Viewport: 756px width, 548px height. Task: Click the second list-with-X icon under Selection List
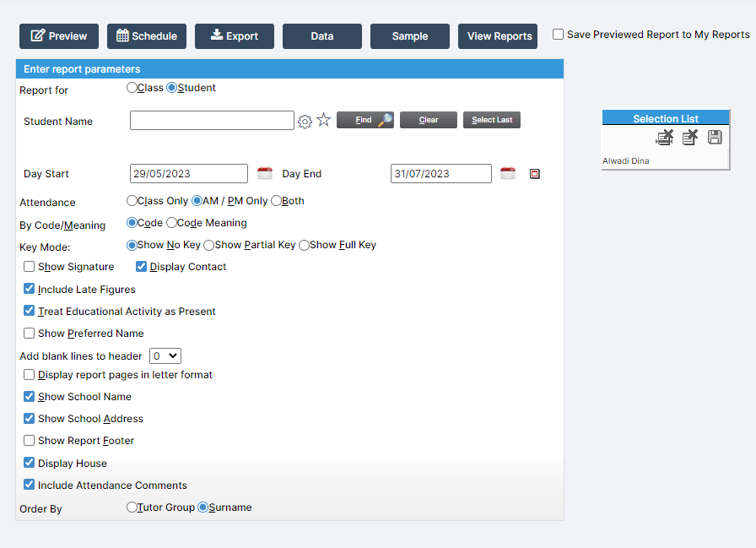(690, 138)
